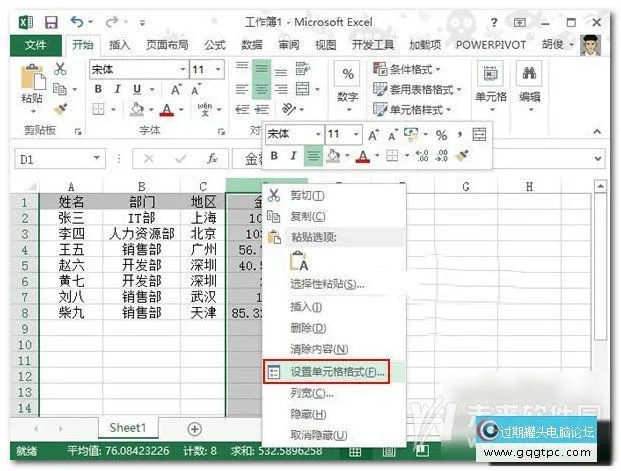This screenshot has width=621, height=471.
Task: Toggle Bold in the ribbon font group
Action: [x=99, y=89]
